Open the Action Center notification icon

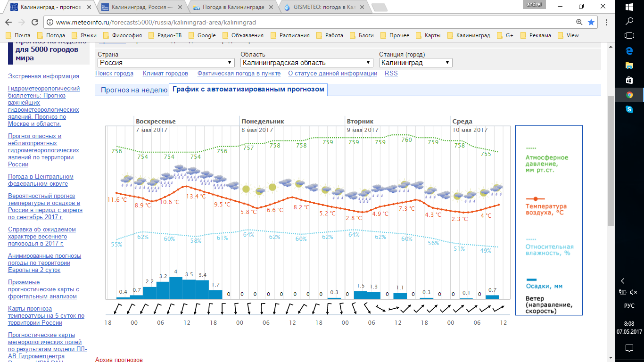coord(629,348)
